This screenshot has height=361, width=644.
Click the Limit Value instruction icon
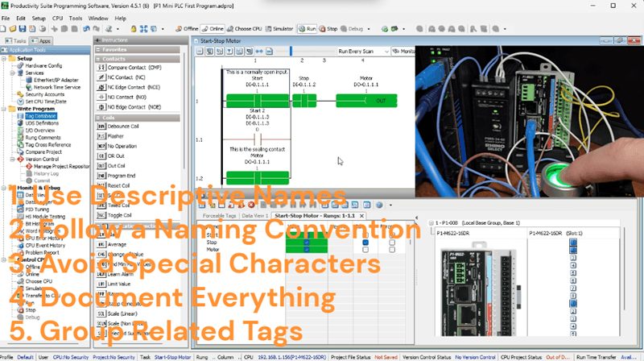click(x=101, y=284)
